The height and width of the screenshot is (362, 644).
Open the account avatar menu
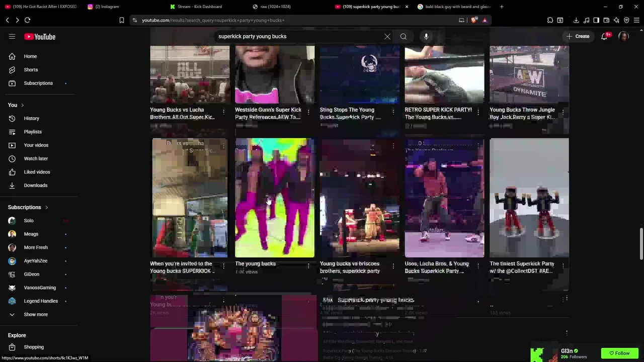623,36
